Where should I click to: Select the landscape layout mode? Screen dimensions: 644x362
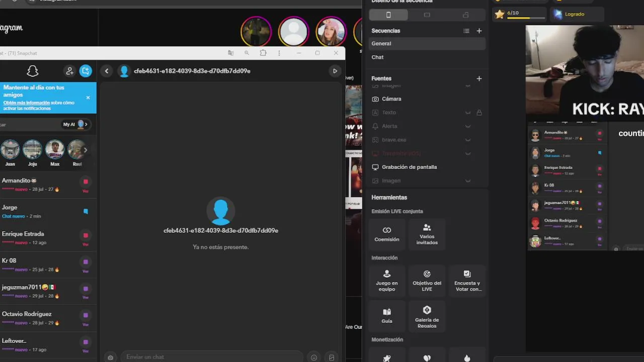click(x=427, y=15)
